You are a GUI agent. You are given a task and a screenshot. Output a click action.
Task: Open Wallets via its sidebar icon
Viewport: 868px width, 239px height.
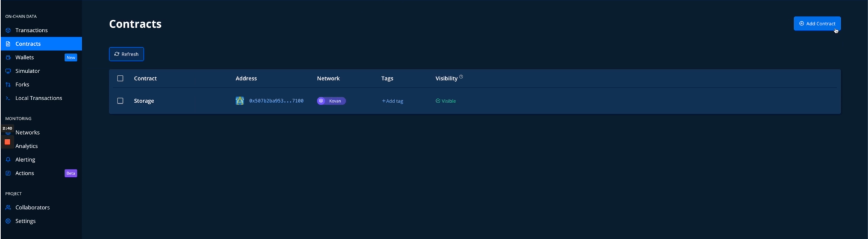(8, 57)
